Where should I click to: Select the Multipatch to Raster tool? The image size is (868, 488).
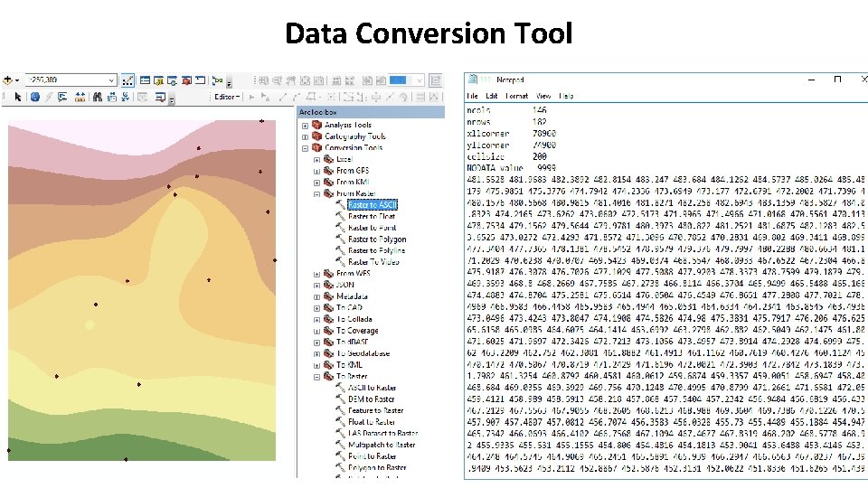click(382, 445)
